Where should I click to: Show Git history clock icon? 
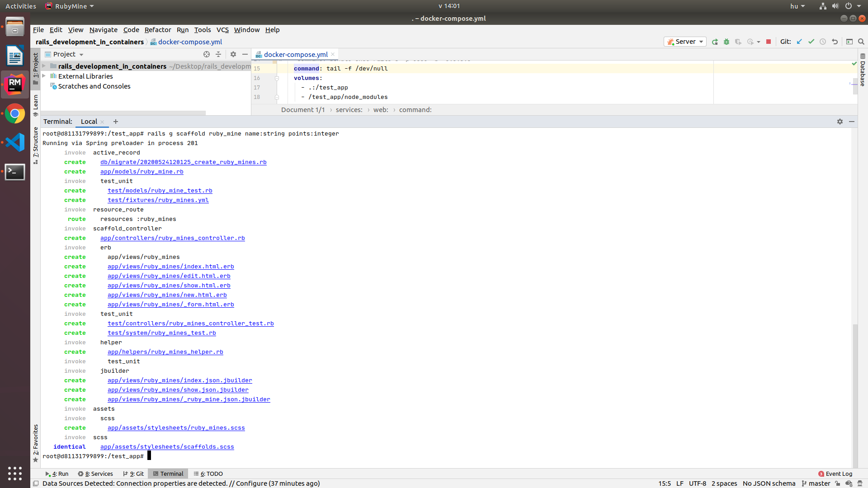(823, 42)
